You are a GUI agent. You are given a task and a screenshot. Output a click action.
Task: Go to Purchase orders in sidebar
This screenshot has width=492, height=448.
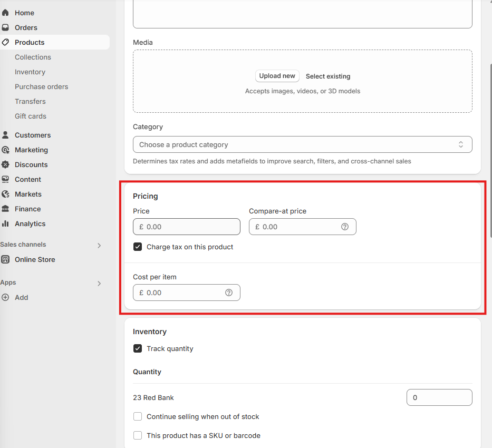tap(42, 86)
